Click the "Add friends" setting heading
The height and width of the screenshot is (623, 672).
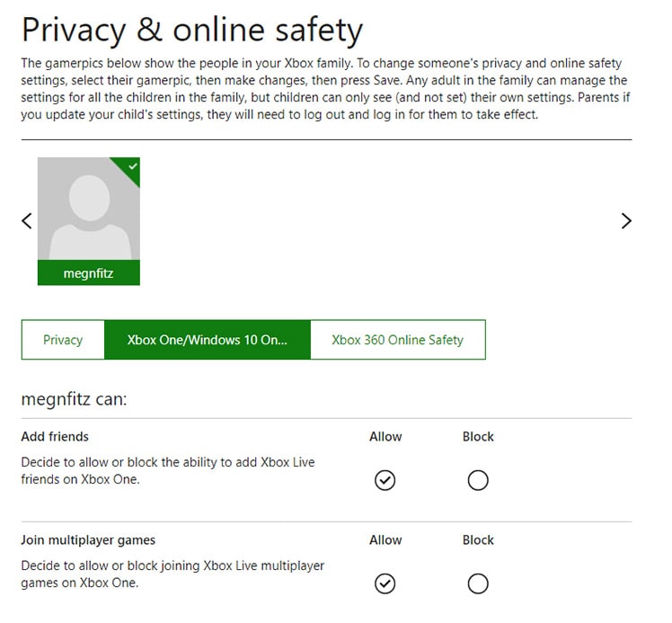click(55, 437)
